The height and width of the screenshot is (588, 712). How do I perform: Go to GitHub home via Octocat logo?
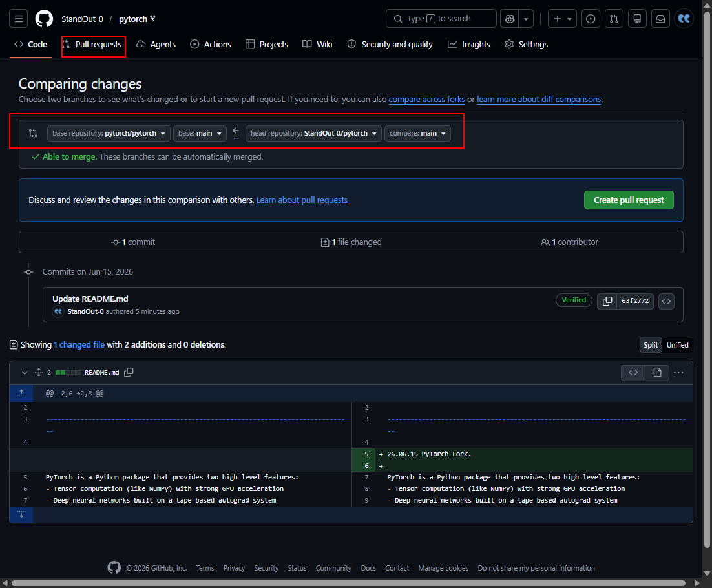(44, 19)
